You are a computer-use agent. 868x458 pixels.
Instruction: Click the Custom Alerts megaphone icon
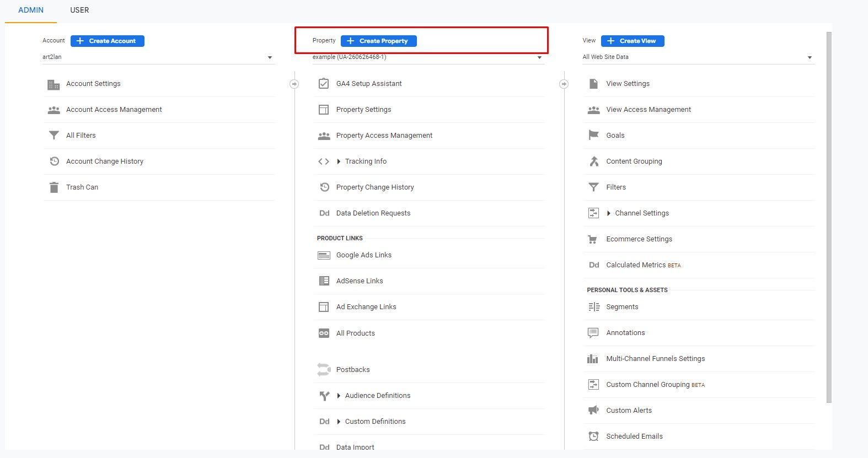(x=593, y=411)
